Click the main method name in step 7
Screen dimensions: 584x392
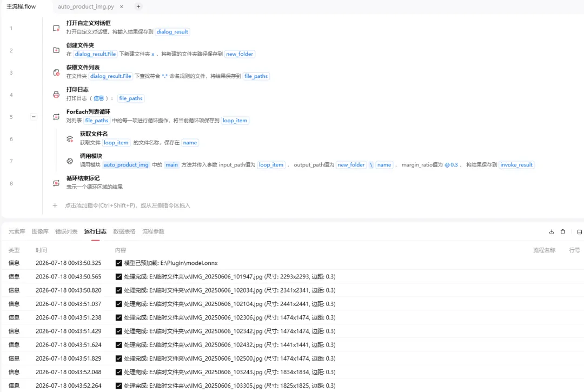point(172,165)
